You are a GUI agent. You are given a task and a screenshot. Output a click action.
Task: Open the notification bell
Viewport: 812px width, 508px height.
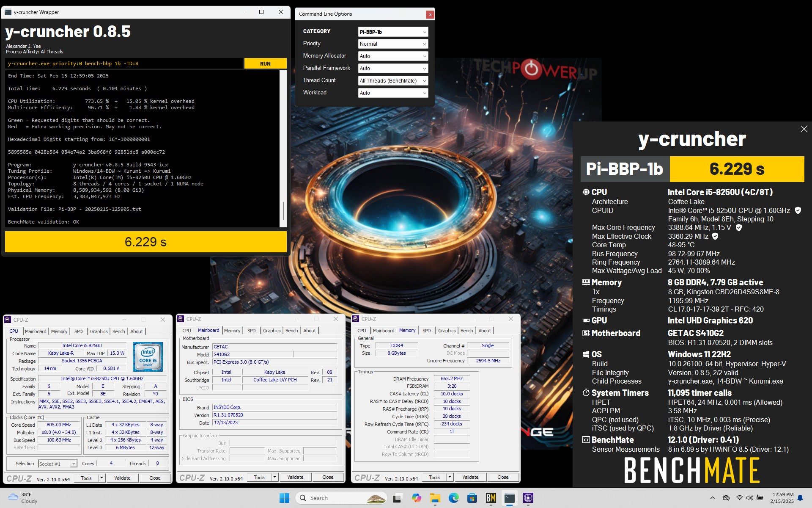800,498
